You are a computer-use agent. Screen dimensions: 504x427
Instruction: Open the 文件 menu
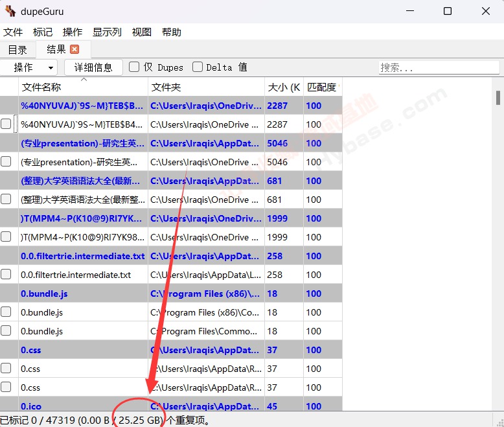(13, 32)
